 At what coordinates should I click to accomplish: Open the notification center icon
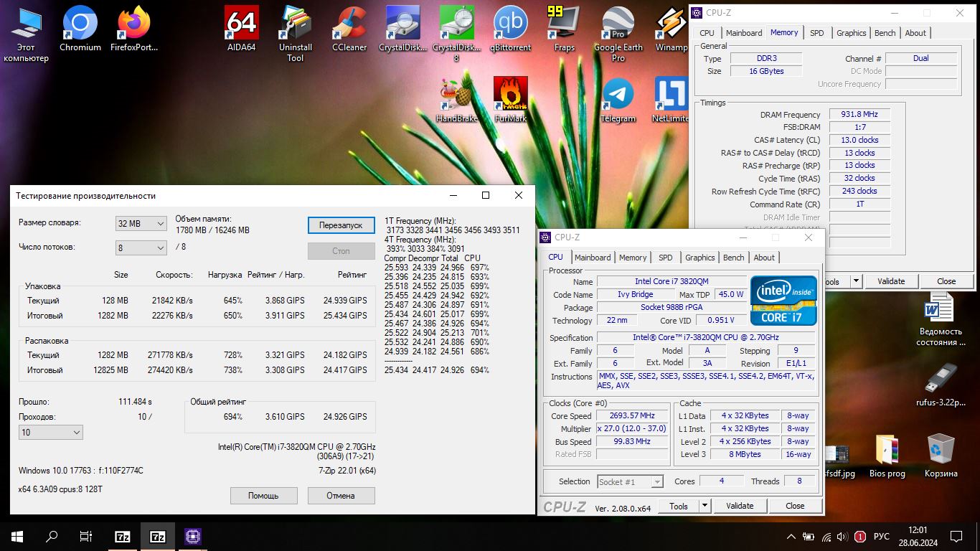(x=956, y=536)
